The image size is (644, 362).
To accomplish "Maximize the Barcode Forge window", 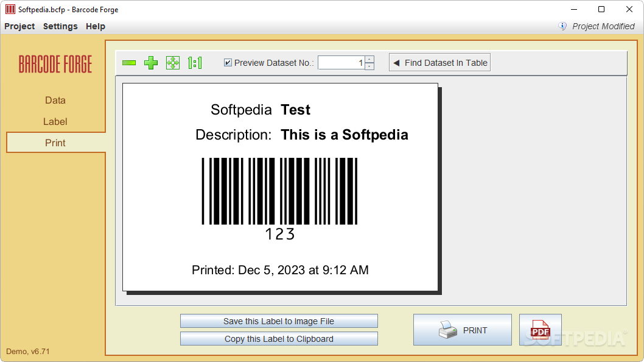I will pos(601,9).
